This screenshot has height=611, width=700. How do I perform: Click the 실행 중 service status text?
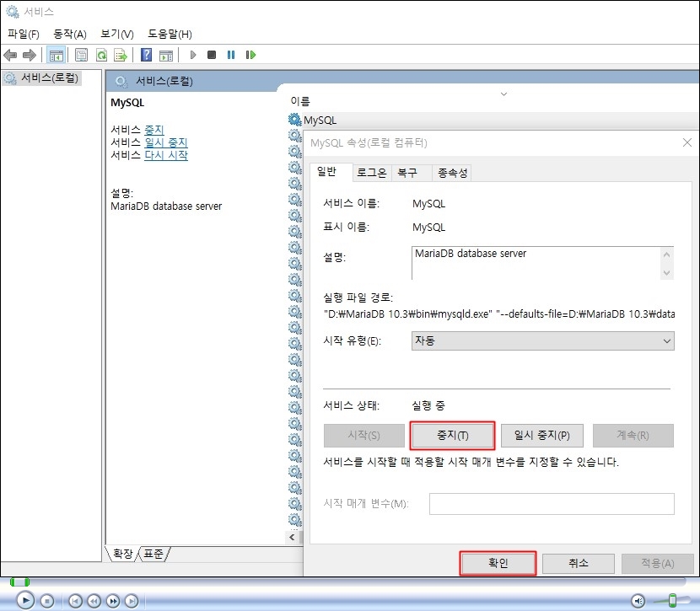[428, 405]
